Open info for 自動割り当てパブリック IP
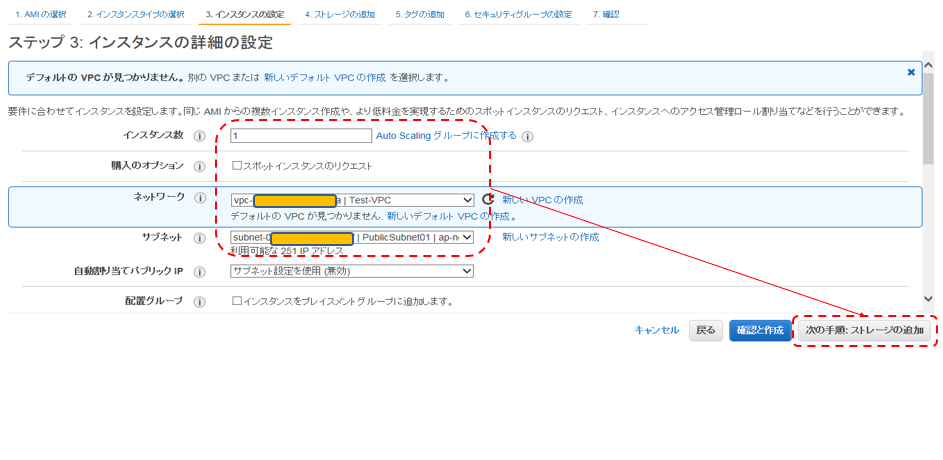 click(199, 272)
